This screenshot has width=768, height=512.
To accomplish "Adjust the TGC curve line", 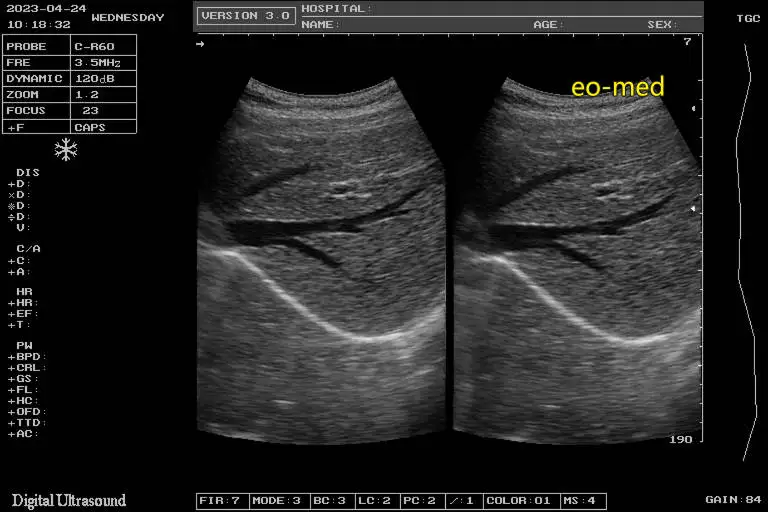I will tap(746, 252).
